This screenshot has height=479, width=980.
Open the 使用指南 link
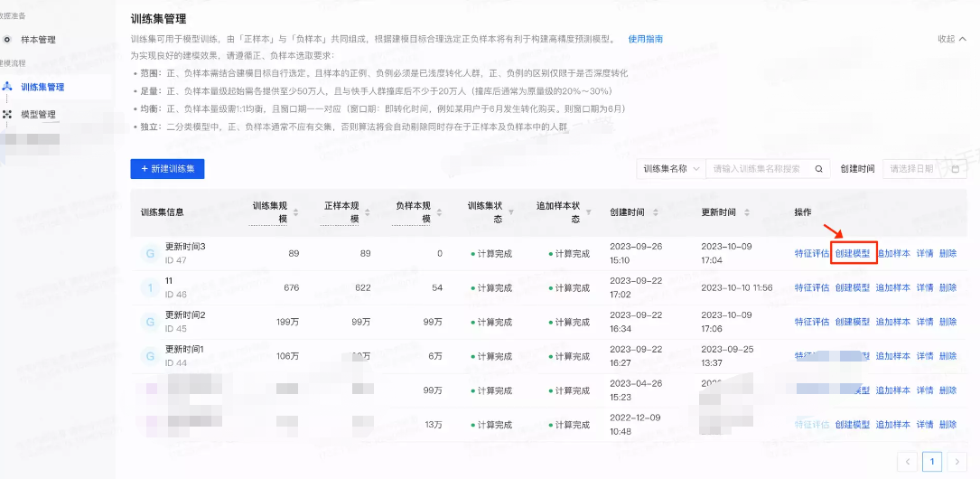[x=646, y=39]
